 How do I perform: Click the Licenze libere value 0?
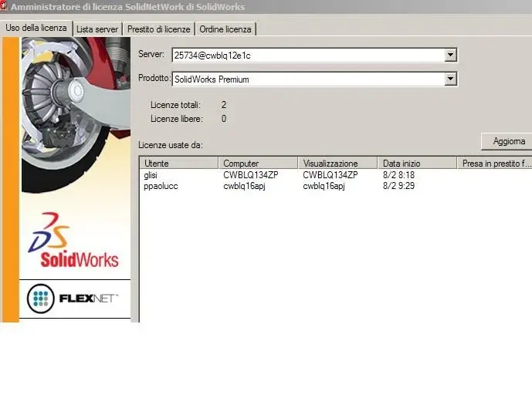click(224, 119)
